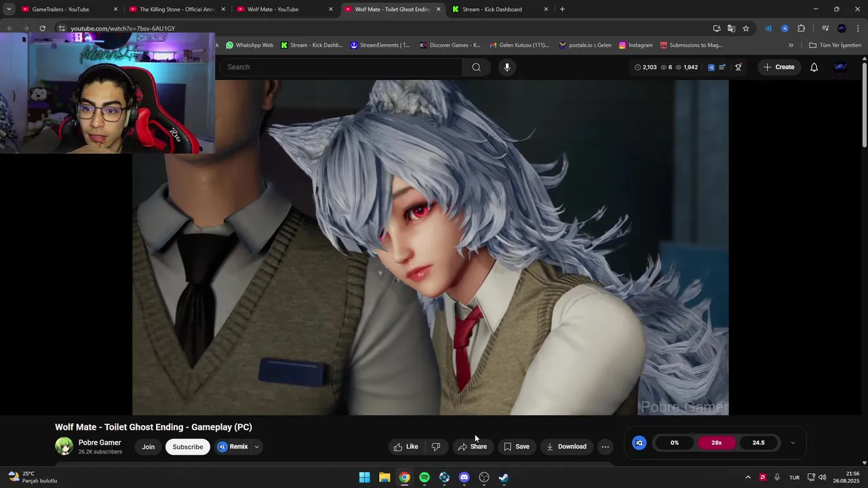The image size is (868, 488).
Task: Like the video
Action: point(406,447)
